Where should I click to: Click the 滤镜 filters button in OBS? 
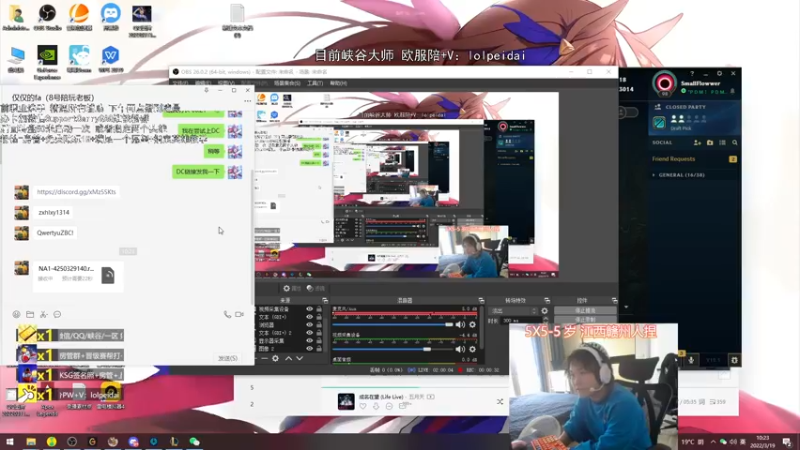point(316,288)
